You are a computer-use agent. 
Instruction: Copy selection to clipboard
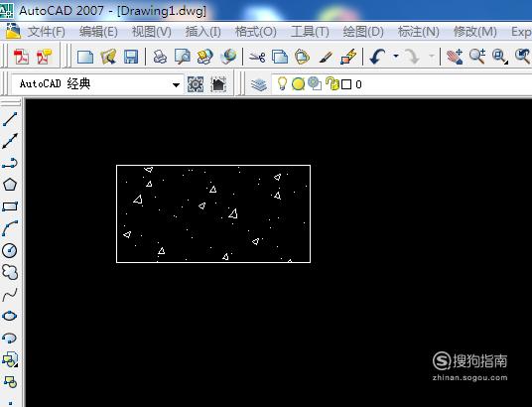[x=280, y=57]
